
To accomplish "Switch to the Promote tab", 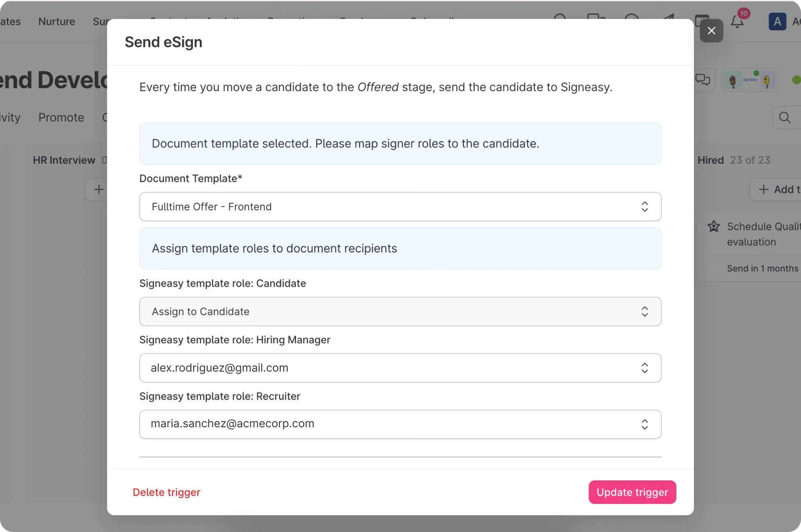I will [x=61, y=117].
